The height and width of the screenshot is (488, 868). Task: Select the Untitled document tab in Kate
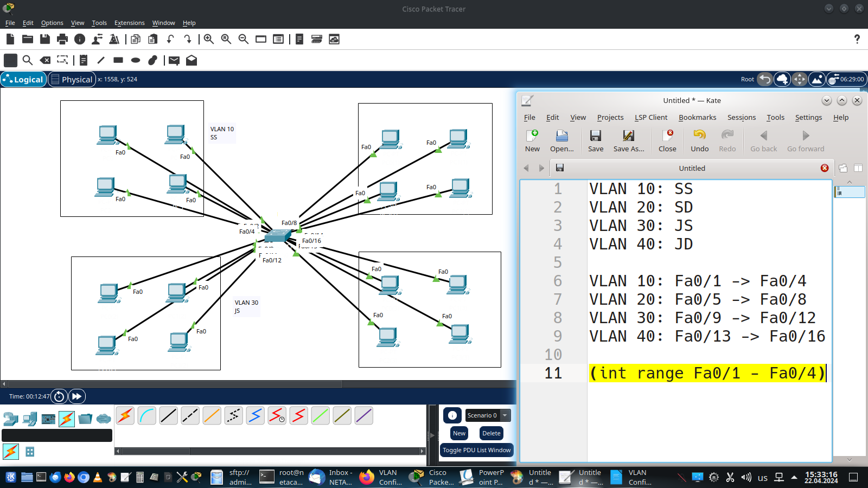coord(692,168)
